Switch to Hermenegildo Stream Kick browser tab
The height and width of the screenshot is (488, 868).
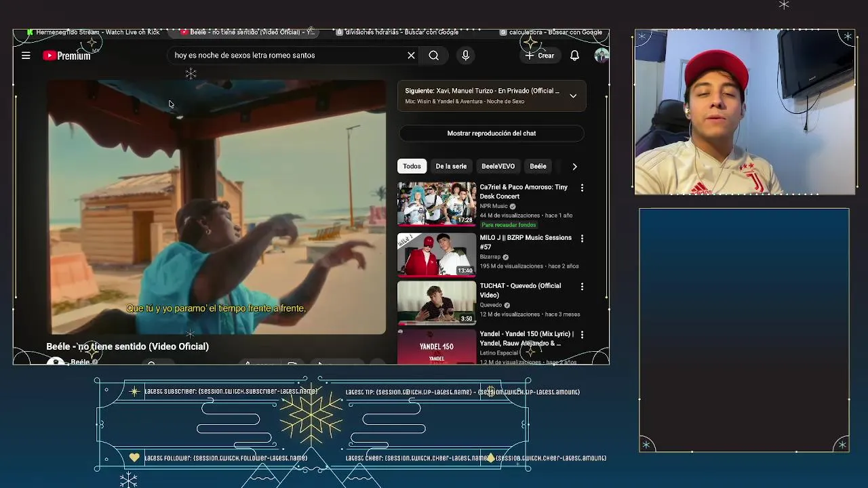click(x=94, y=32)
